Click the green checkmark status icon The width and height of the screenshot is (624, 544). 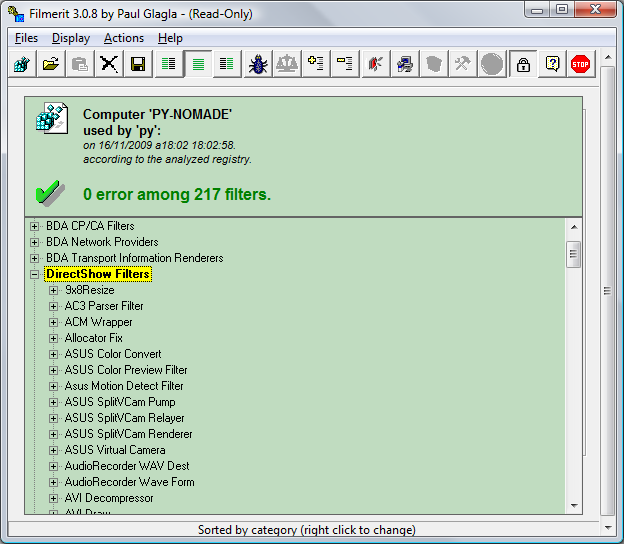point(50,193)
